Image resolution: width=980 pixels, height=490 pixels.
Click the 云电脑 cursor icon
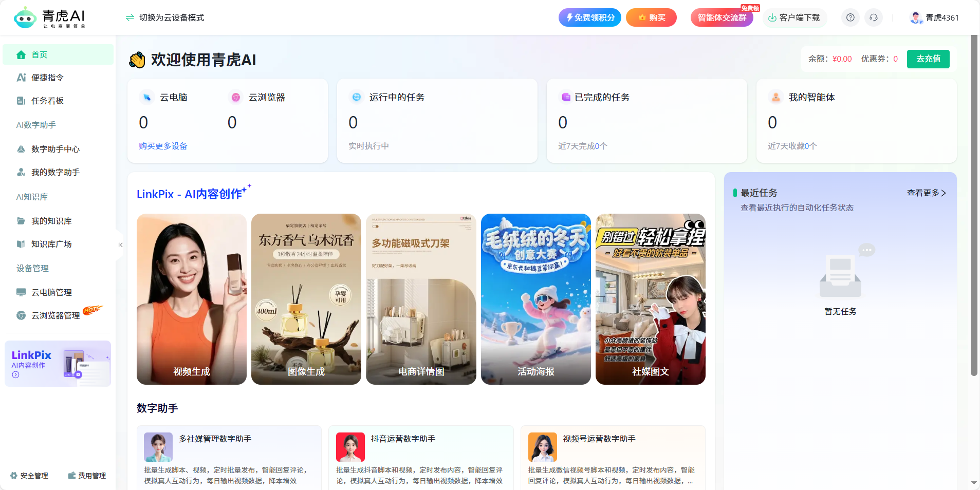[147, 97]
